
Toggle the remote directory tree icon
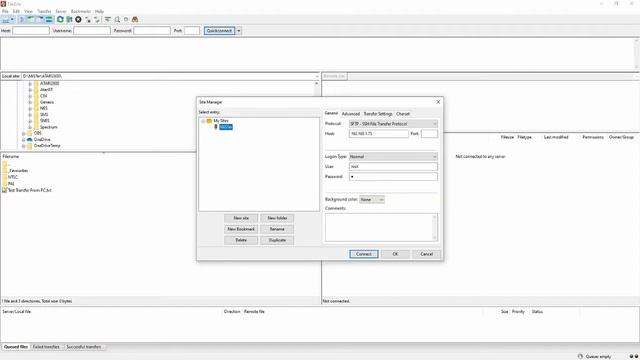[x=40, y=20]
